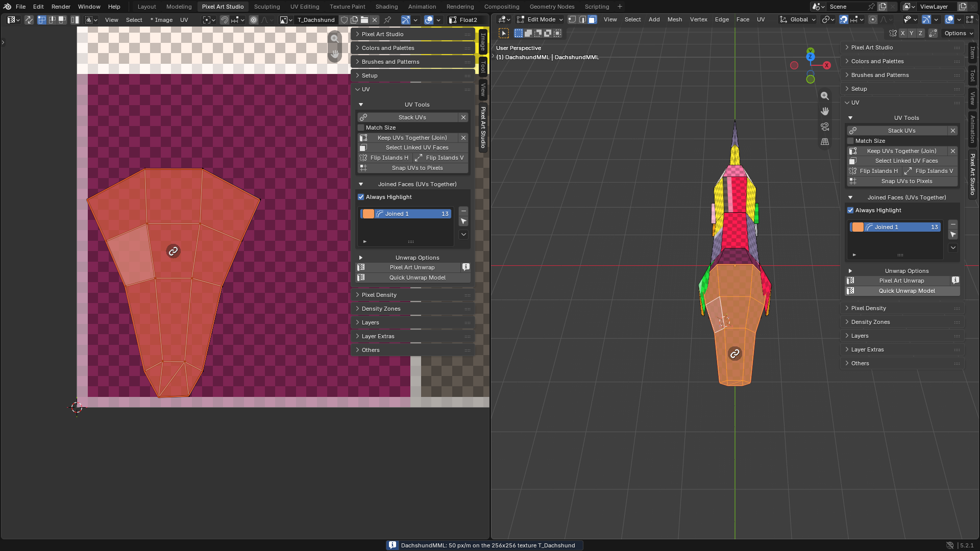This screenshot has height=551, width=980.
Task: Click the pan hand icon in the 3D viewport
Action: click(825, 111)
